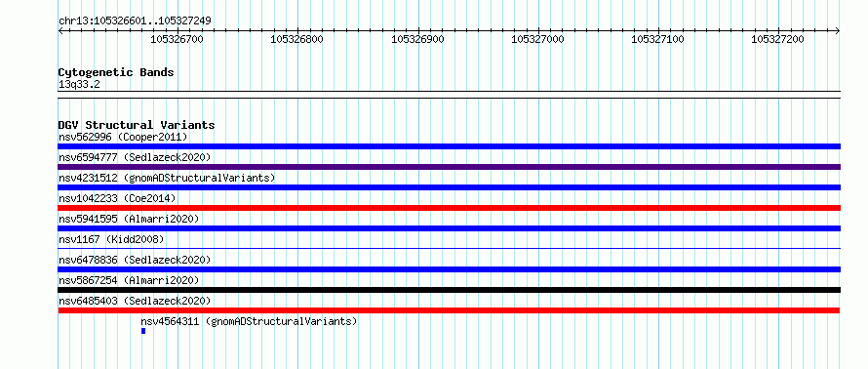Select the red bar under nsv1042233
Screen dimensions: 868x369
pos(449,208)
